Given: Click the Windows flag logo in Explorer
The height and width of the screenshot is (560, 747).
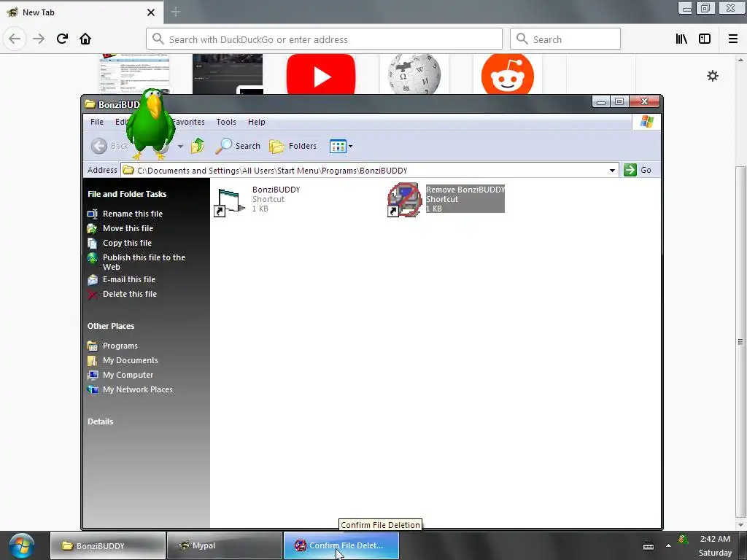Looking at the screenshot, I should 646,122.
